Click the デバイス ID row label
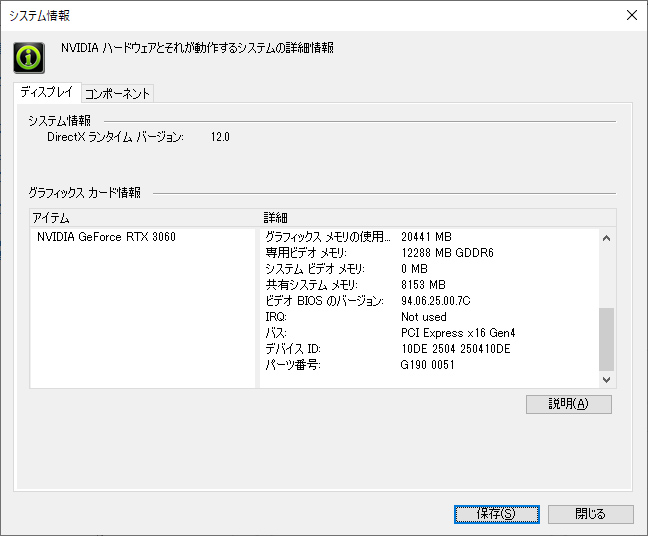Image resolution: width=648 pixels, height=536 pixels. click(x=293, y=349)
